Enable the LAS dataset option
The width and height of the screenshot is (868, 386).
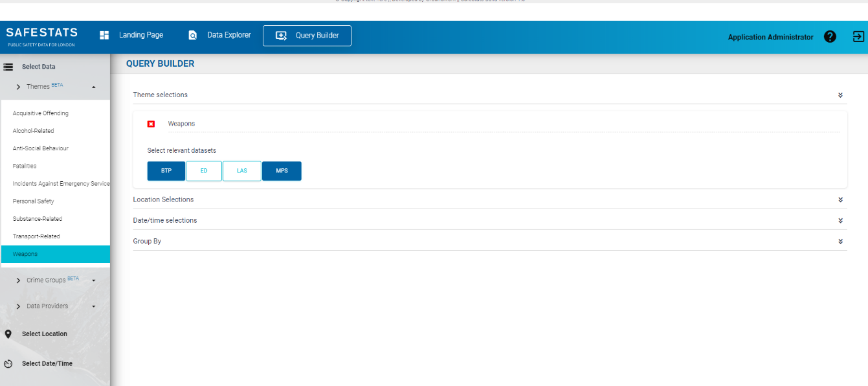point(241,171)
